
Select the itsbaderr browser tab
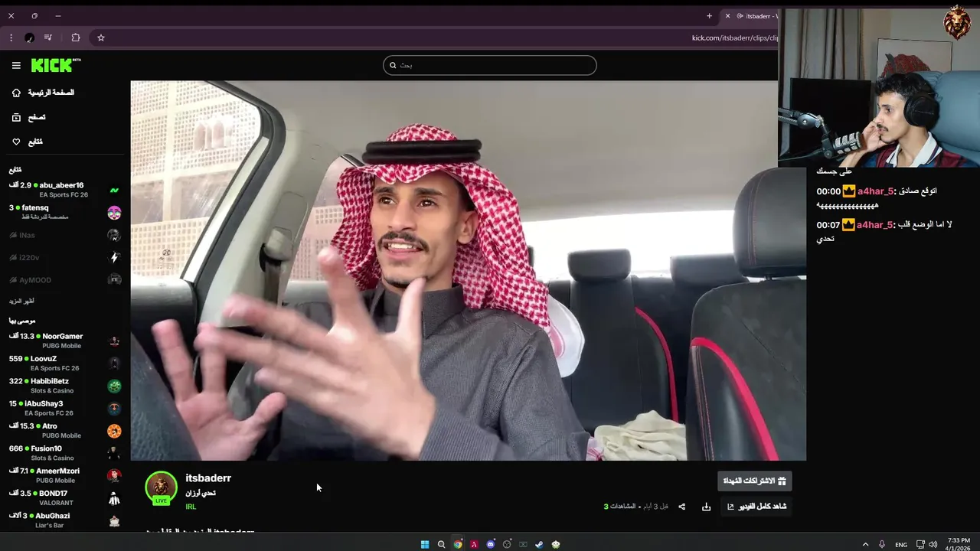pos(751,16)
